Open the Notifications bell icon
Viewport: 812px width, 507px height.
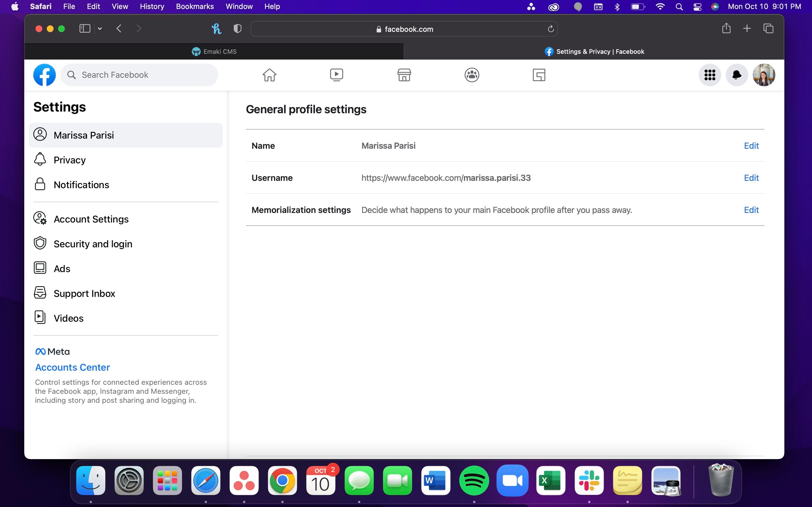[x=737, y=74]
